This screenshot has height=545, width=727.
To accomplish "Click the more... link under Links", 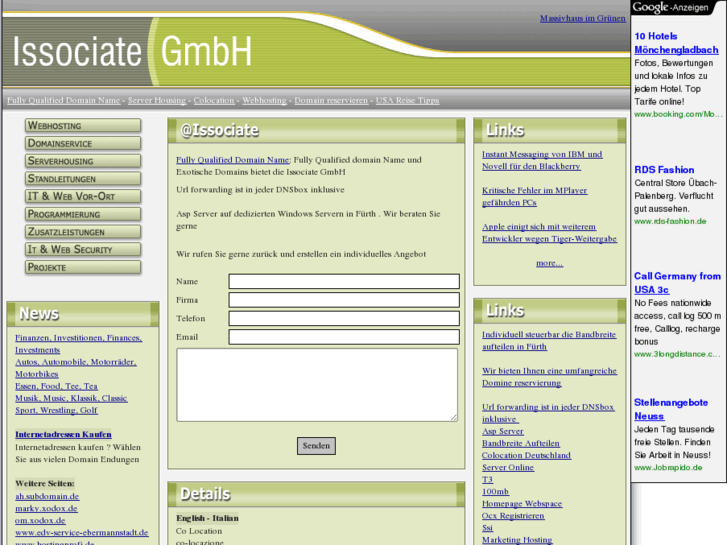I will click(x=549, y=263).
